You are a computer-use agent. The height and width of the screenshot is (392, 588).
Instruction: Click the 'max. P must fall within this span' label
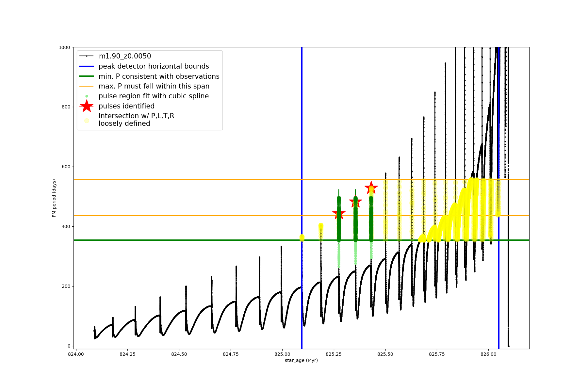[x=154, y=86]
